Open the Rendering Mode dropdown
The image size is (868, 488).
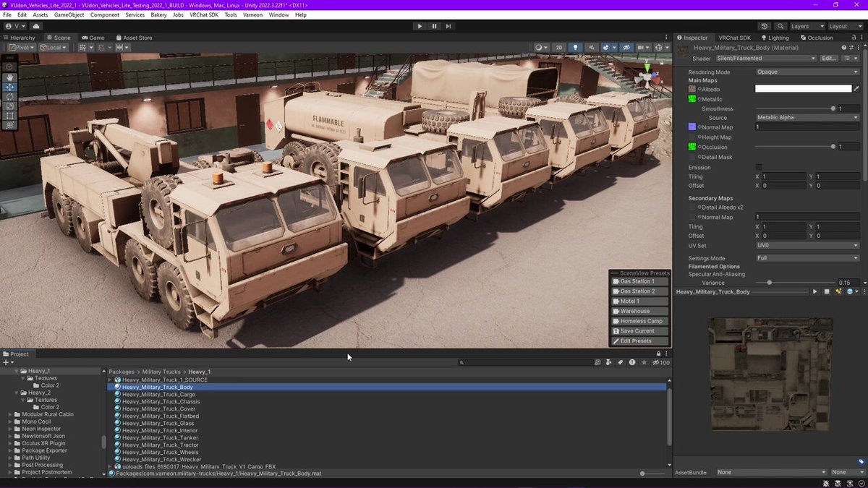807,72
